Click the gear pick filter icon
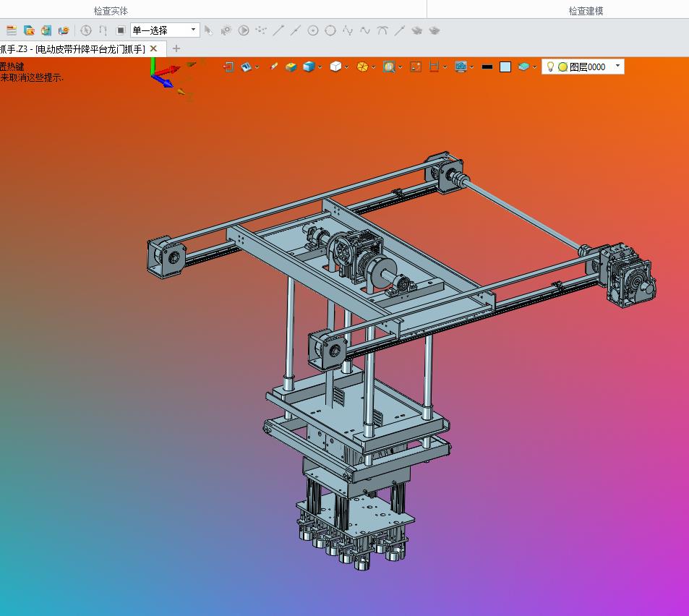This screenshot has width=689, height=616. click(226, 30)
